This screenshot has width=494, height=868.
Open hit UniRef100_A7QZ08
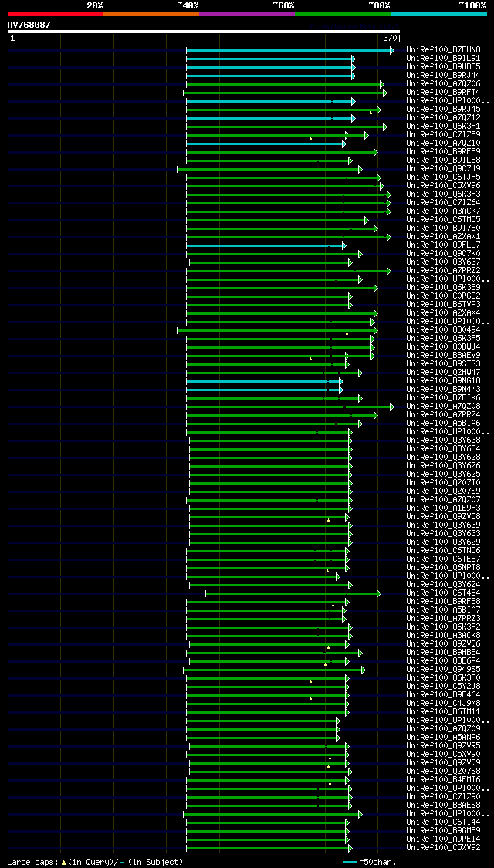coord(443,407)
